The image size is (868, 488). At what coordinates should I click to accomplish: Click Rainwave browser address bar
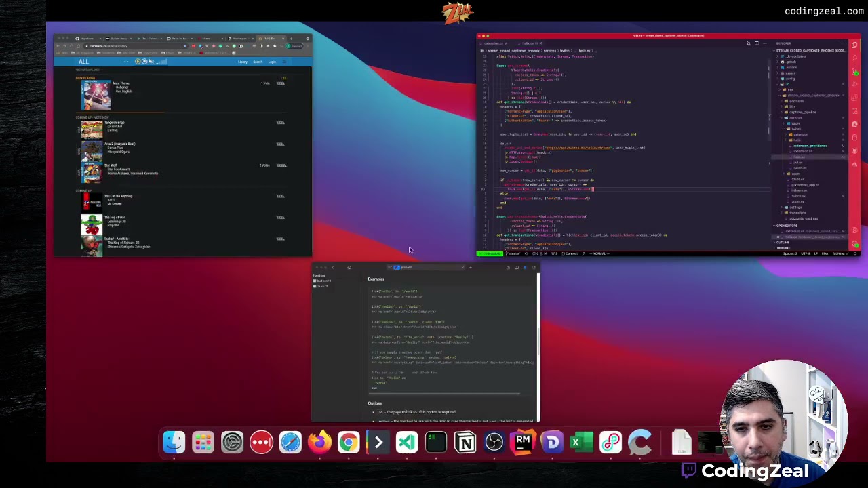click(x=135, y=46)
